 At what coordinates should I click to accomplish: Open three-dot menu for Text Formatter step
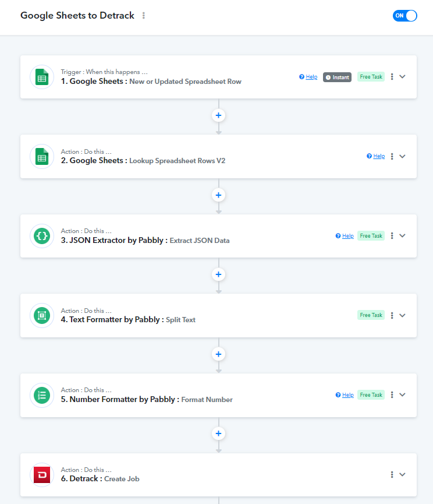(392, 315)
